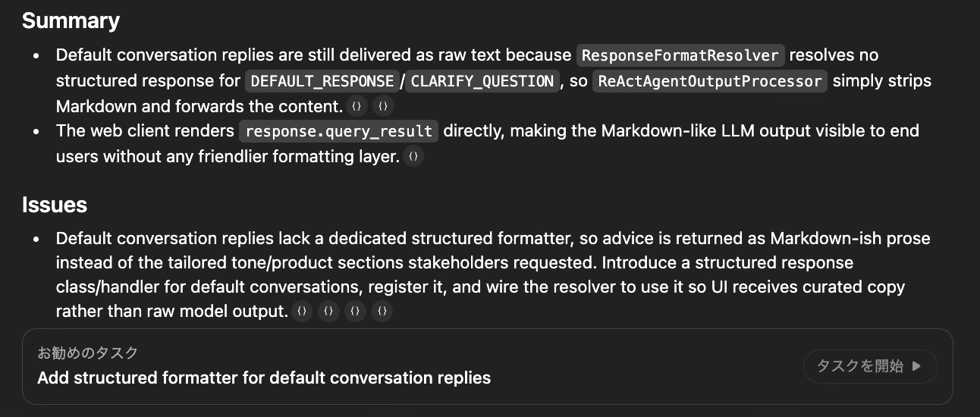
Task: Click code reference icon after "friendlier formatting layer."
Action: tap(413, 157)
